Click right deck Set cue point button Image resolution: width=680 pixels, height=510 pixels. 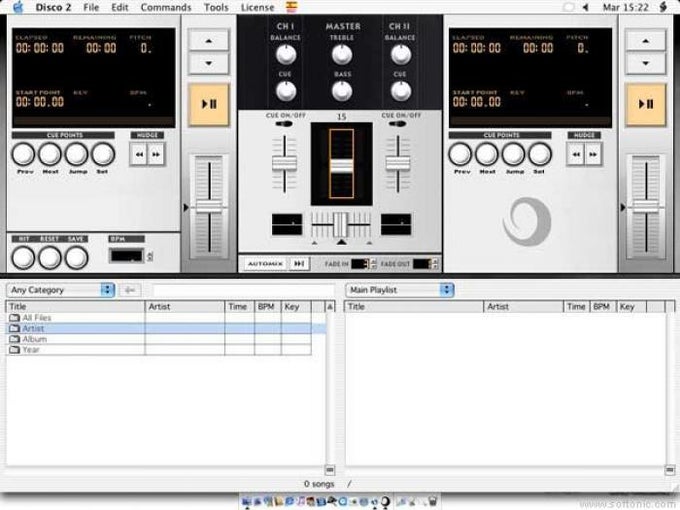pos(540,154)
